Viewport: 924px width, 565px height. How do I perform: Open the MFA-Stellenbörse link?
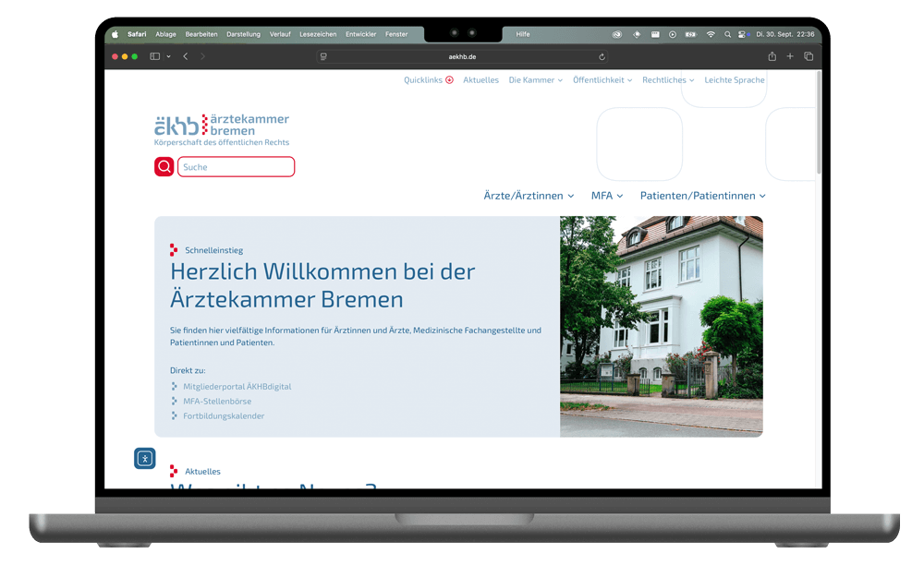click(x=217, y=402)
